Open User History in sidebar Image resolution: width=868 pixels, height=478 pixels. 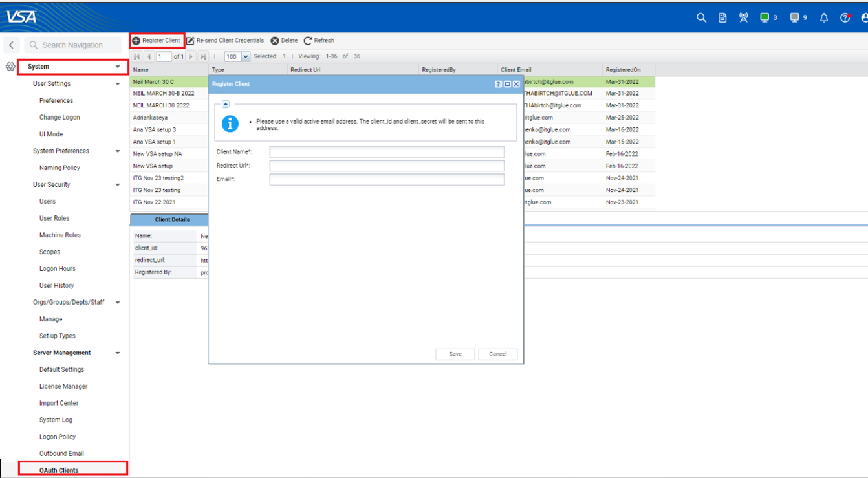click(x=57, y=285)
